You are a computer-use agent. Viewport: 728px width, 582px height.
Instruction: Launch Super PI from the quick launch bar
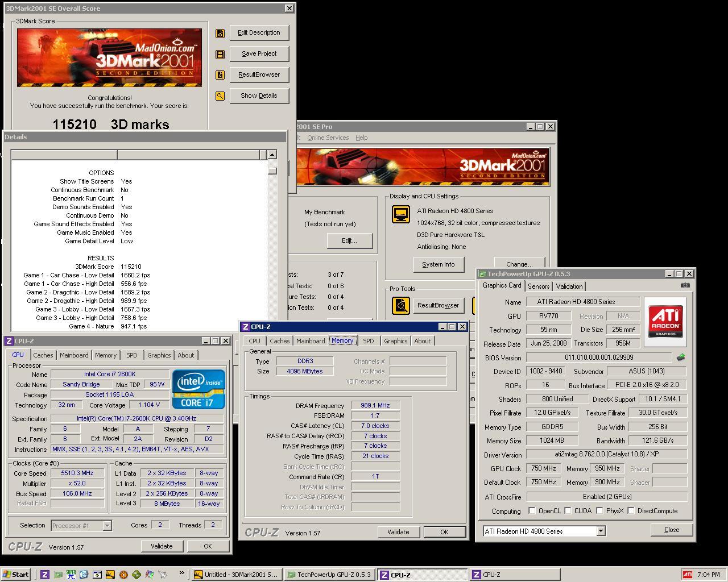pyautogui.click(x=71, y=575)
